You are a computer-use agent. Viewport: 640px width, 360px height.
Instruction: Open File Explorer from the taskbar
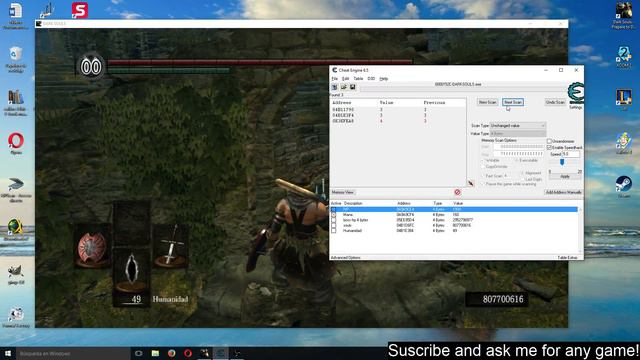[x=155, y=353]
